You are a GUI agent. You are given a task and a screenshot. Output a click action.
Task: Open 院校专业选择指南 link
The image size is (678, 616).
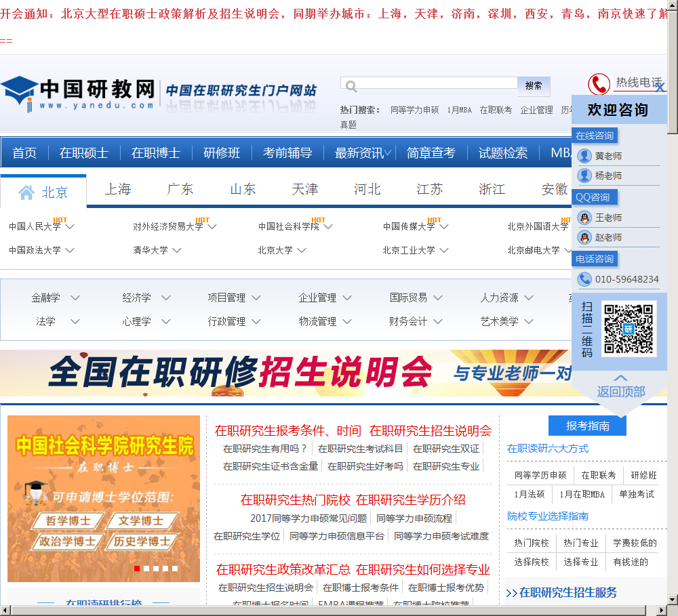(x=548, y=516)
